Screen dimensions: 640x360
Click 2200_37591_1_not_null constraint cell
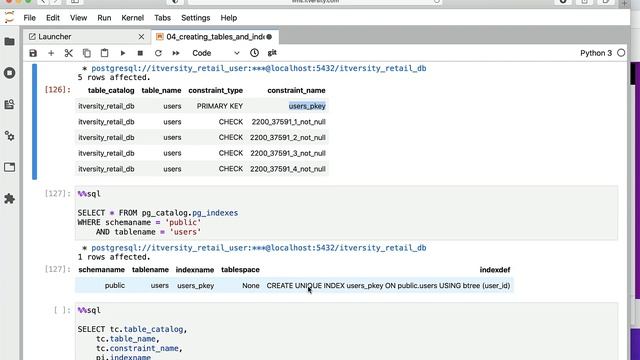[x=289, y=122]
